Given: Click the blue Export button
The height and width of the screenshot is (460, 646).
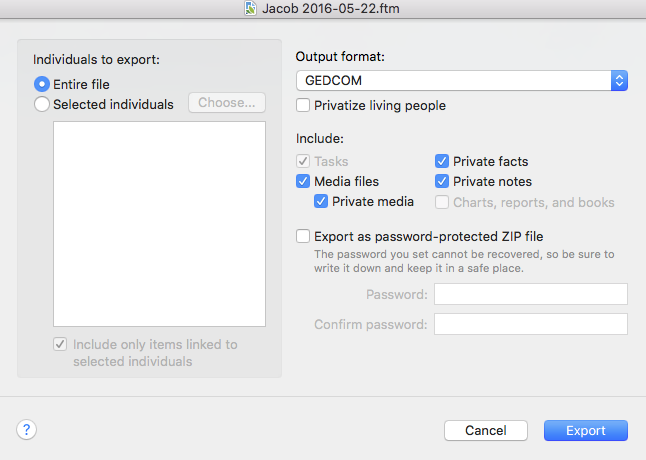Looking at the screenshot, I should [585, 430].
